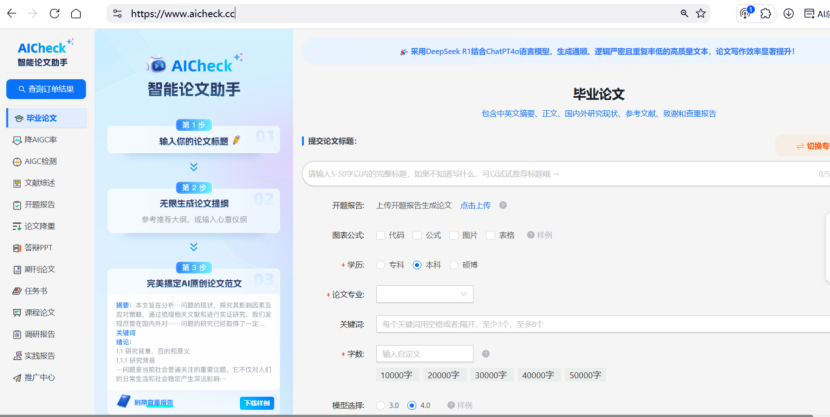830x417 pixels.
Task: Click the orange 切换 button
Action: coord(802,146)
